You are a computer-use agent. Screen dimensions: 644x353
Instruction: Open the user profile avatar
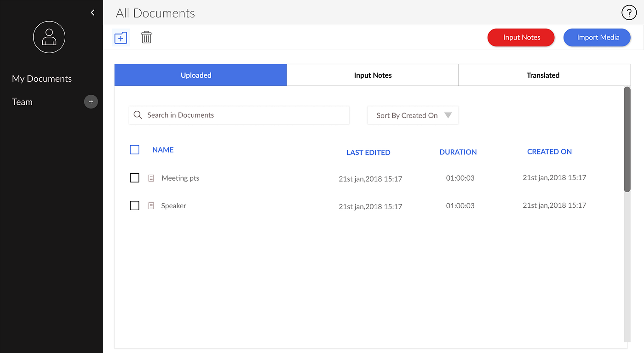tap(49, 37)
